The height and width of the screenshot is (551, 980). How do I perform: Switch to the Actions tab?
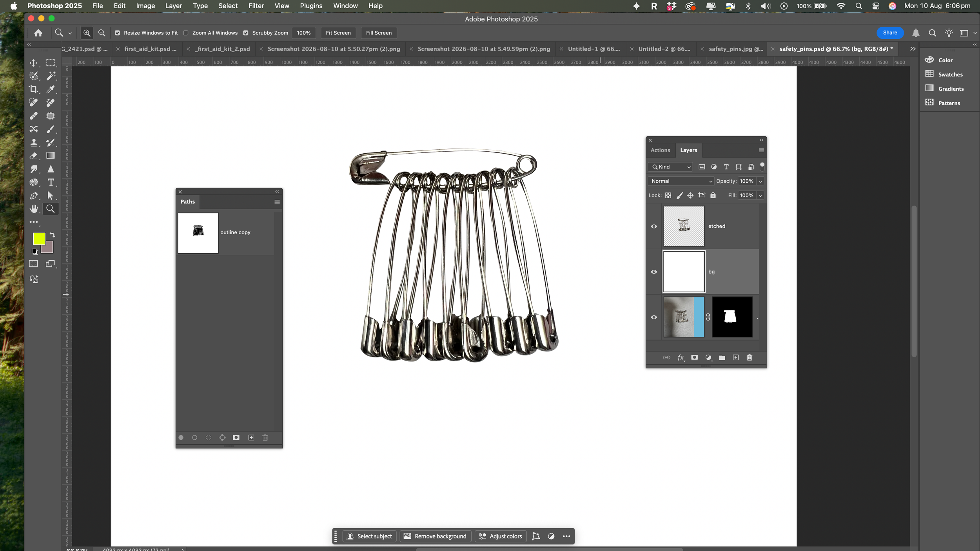pos(660,150)
